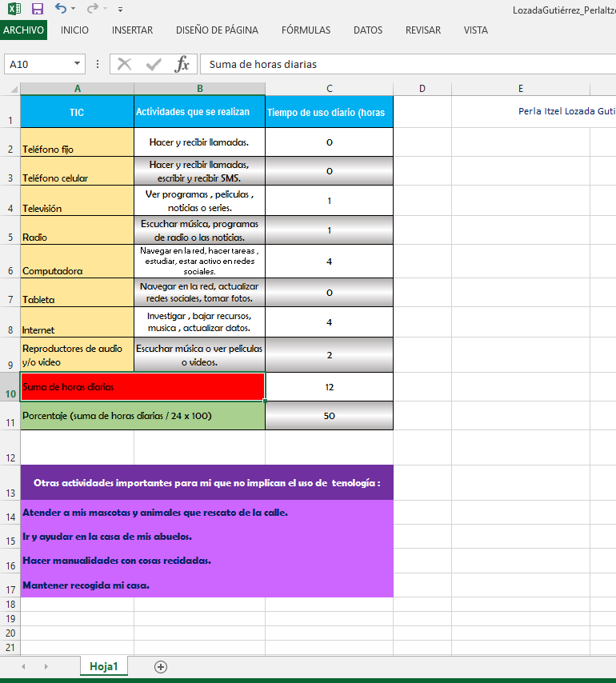The image size is (616, 683).
Task: Switch to the DATOS tab
Action: 368,30
